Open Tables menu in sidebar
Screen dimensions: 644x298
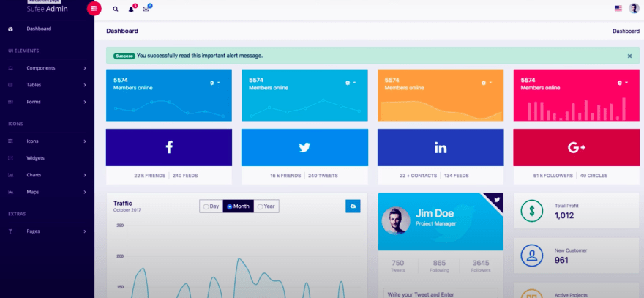(x=34, y=85)
